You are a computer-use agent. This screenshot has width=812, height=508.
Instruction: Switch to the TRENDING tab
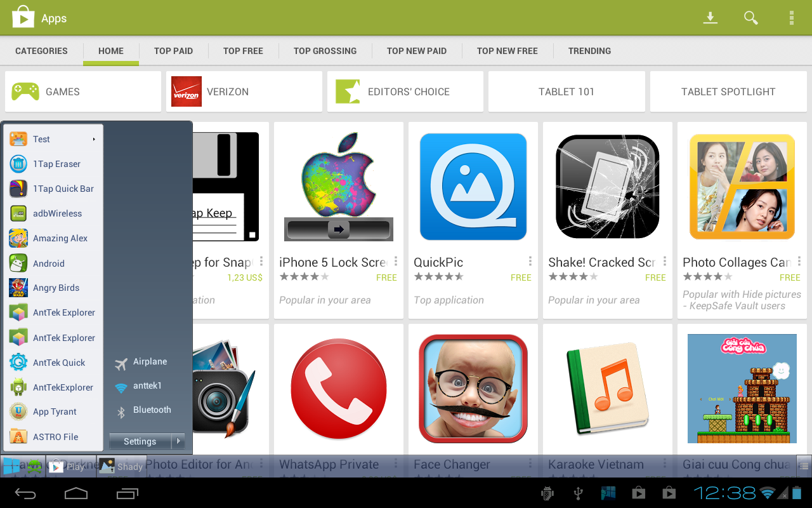click(590, 51)
